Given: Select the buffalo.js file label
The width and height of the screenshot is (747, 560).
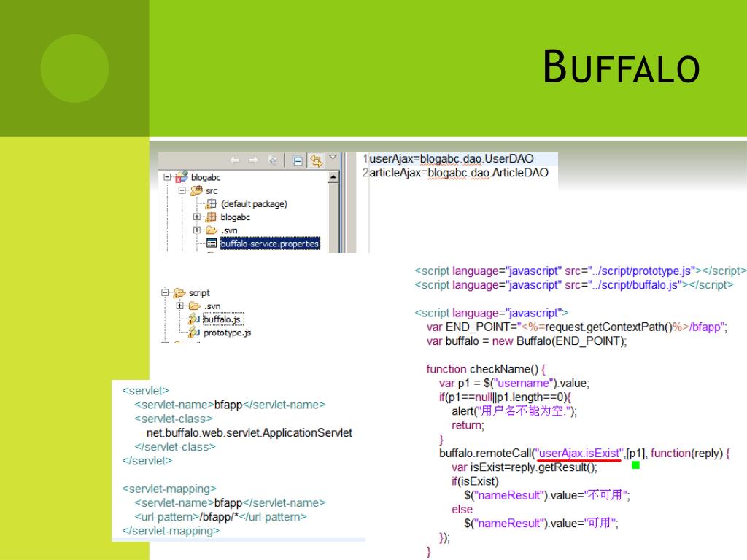Looking at the screenshot, I should coord(222,319).
